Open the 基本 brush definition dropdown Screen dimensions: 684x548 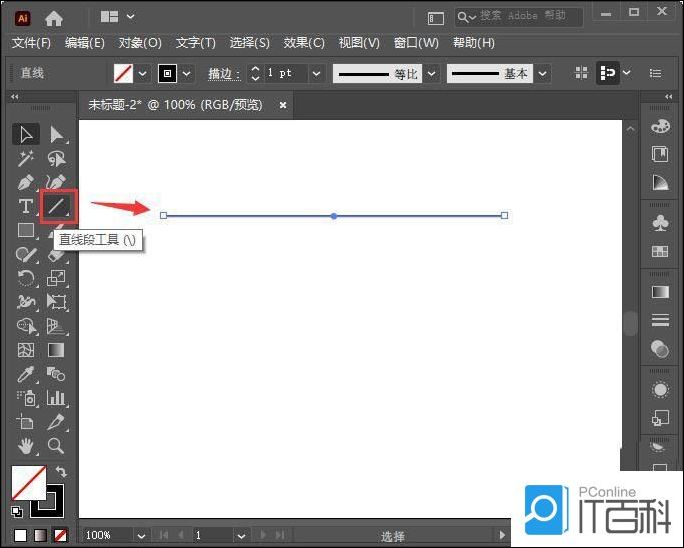[542, 74]
